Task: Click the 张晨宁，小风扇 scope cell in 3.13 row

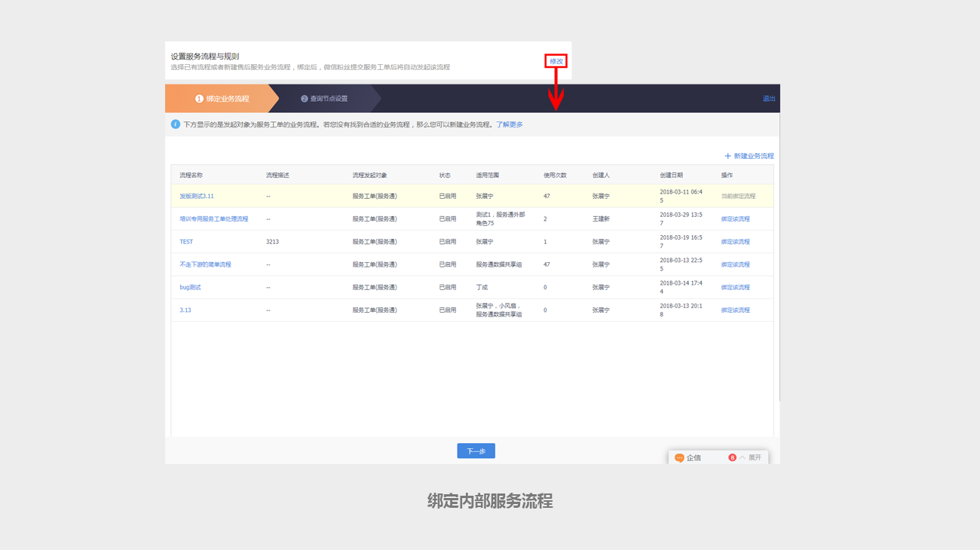Action: pos(499,310)
